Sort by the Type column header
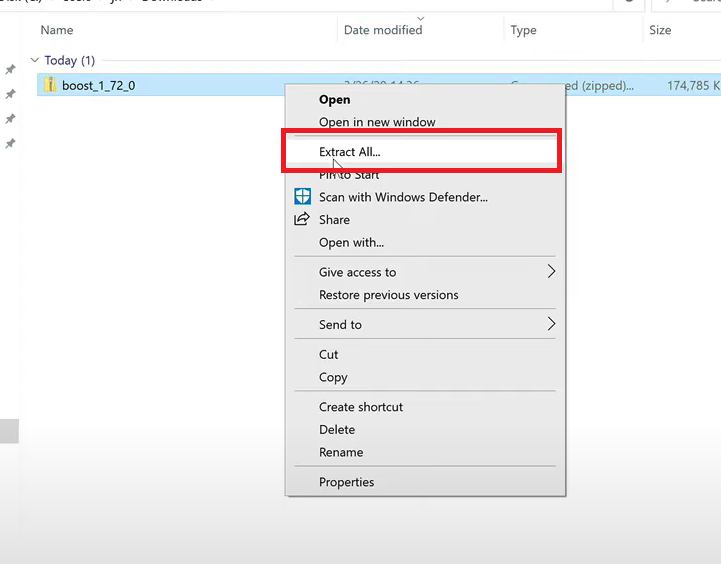The width and height of the screenshot is (721, 564). [x=523, y=30]
